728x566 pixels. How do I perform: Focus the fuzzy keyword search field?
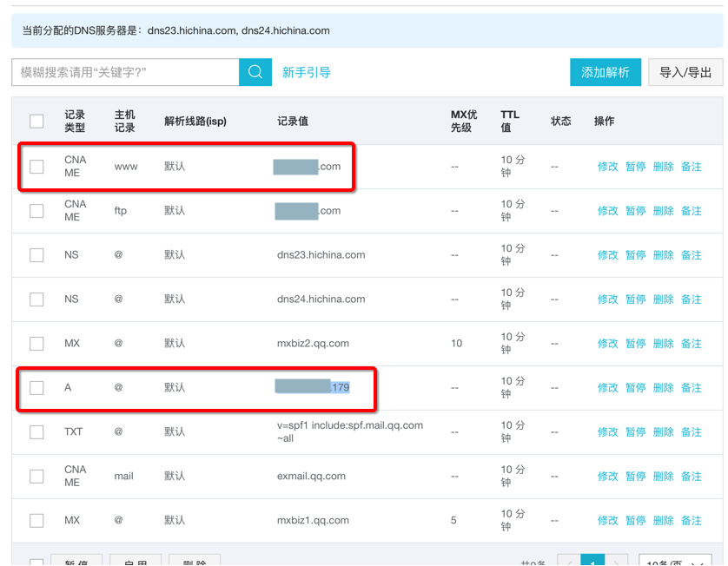125,72
